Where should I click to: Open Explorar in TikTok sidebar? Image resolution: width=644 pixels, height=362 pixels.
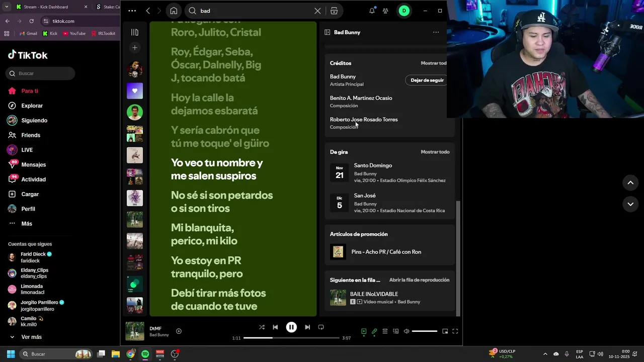pyautogui.click(x=32, y=106)
